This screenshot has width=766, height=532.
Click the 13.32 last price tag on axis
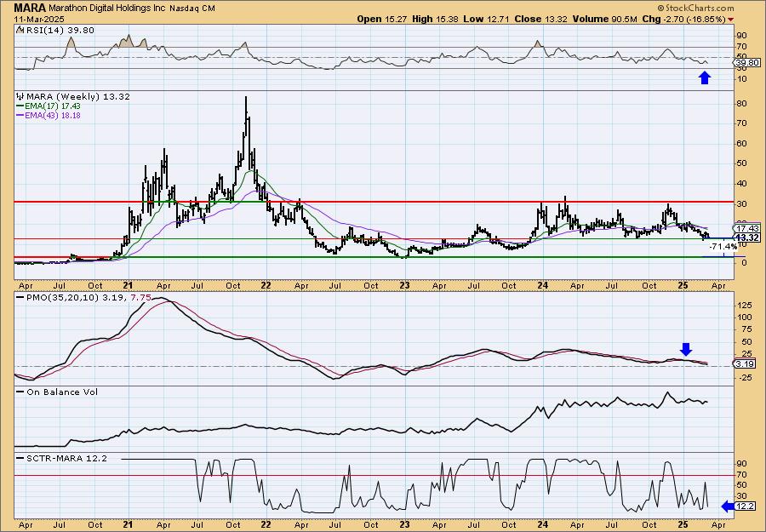coord(747,237)
